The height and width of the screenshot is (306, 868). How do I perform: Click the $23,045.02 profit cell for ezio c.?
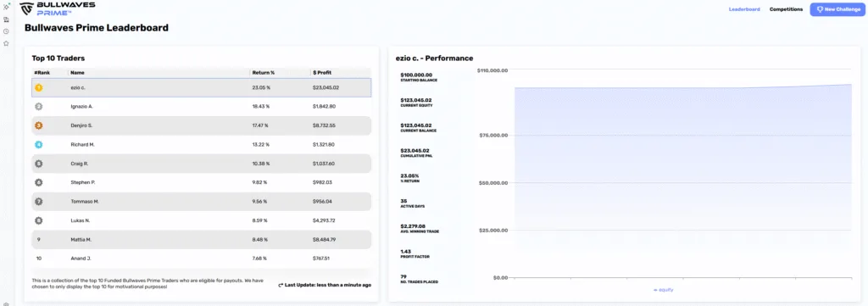[325, 87]
